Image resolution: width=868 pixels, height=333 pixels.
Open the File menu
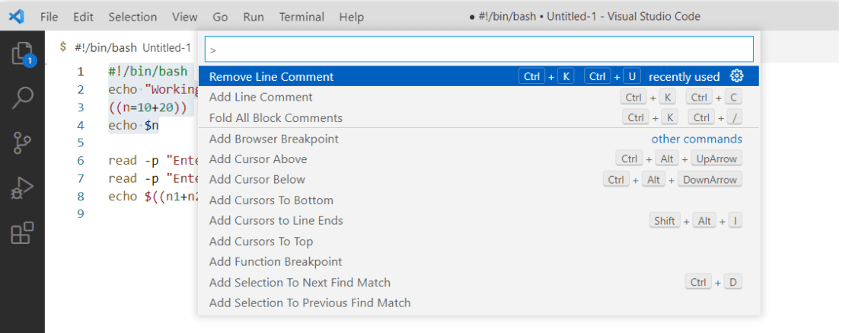point(49,18)
